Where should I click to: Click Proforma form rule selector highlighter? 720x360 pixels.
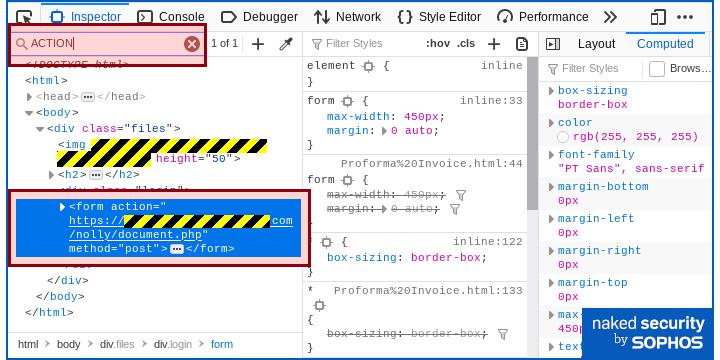348,180
